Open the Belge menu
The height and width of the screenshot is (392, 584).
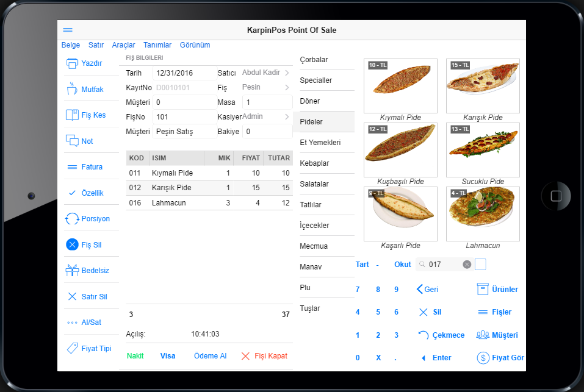tap(70, 45)
